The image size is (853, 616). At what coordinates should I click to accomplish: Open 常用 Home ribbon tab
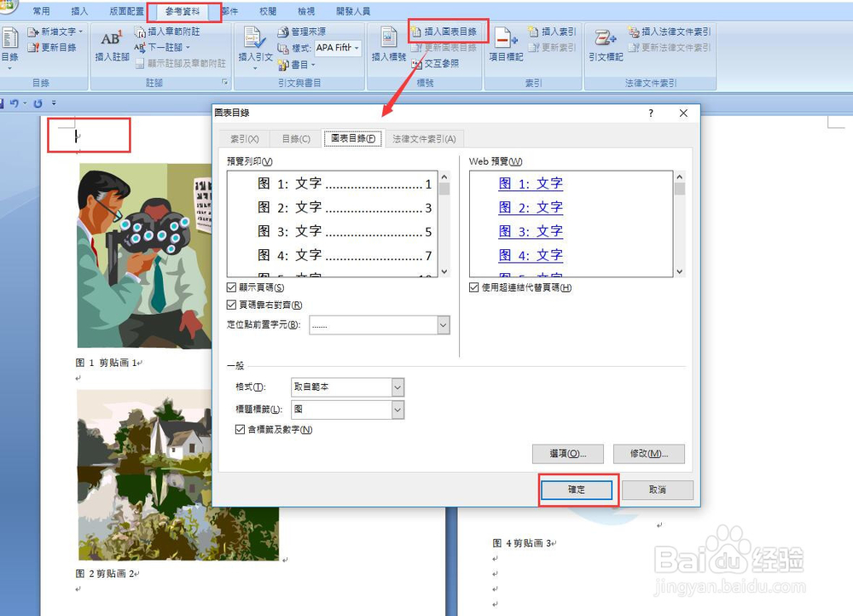tap(41, 11)
